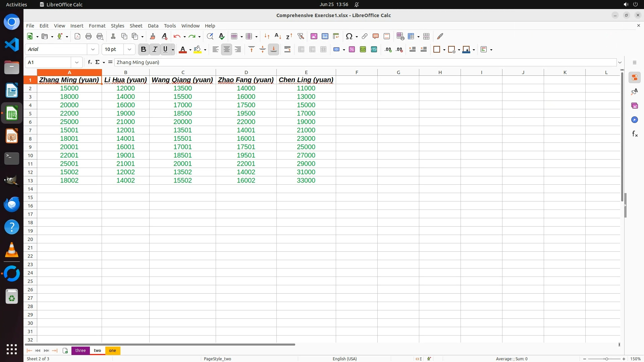Switch to the sheet tab named three

[80, 350]
